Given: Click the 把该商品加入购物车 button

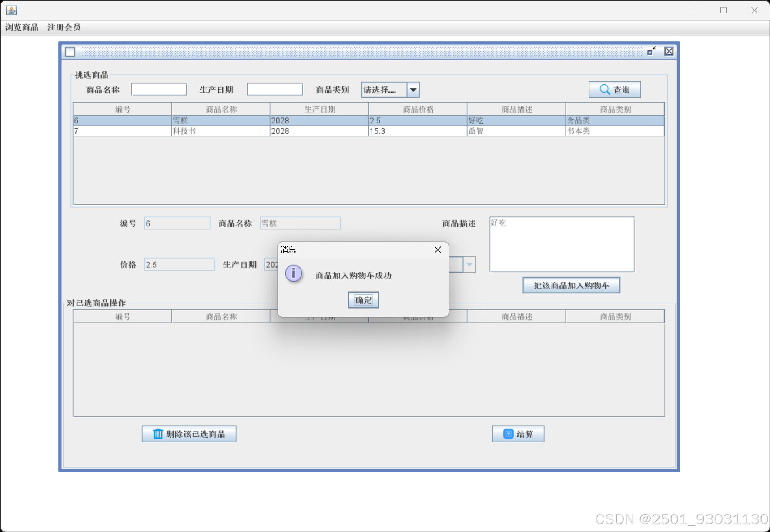Looking at the screenshot, I should coord(571,285).
